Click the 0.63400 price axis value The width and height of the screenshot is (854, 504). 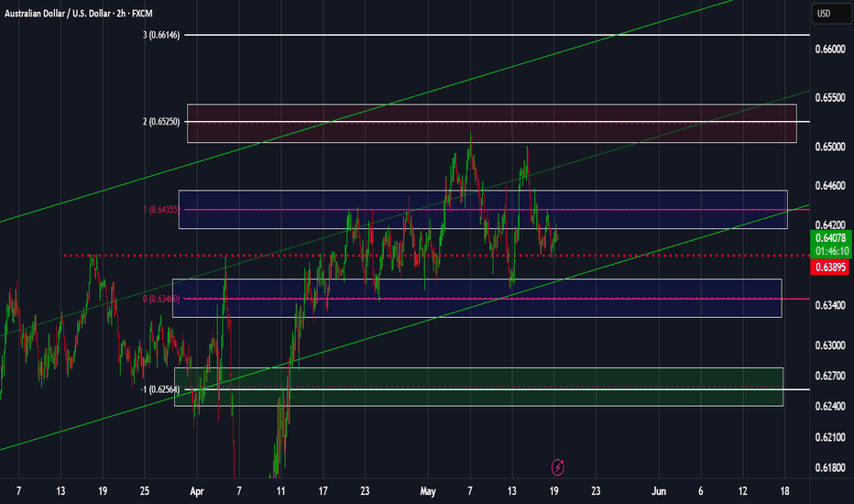[x=830, y=305]
